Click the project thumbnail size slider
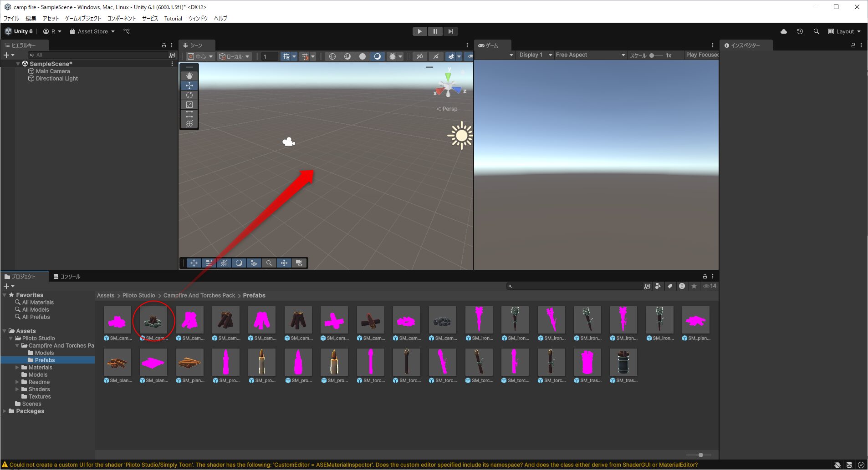The height and width of the screenshot is (470, 868). [700, 455]
